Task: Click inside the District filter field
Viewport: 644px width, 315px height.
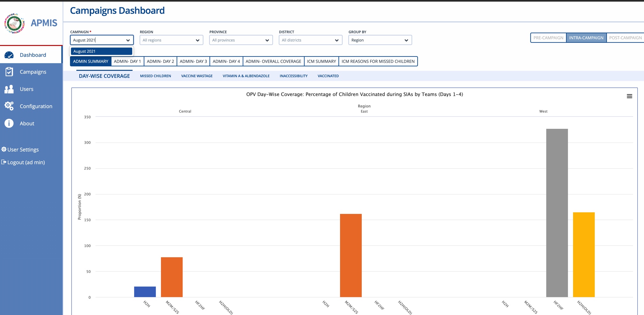Action: tap(310, 40)
